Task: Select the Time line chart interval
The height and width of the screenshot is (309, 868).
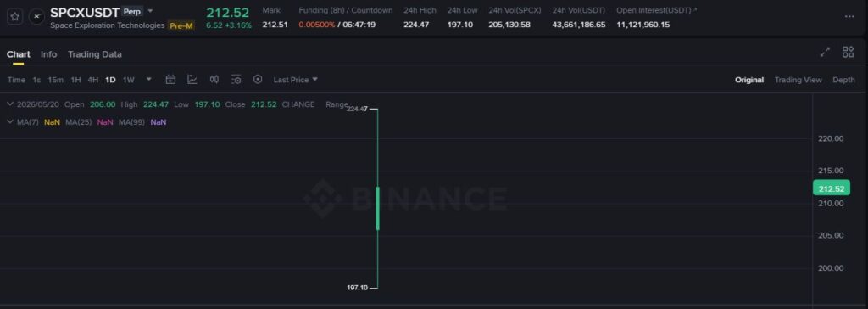Action: click(16, 80)
